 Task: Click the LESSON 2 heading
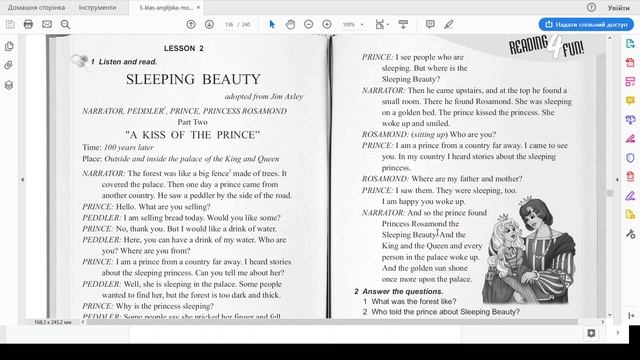pos(184,48)
